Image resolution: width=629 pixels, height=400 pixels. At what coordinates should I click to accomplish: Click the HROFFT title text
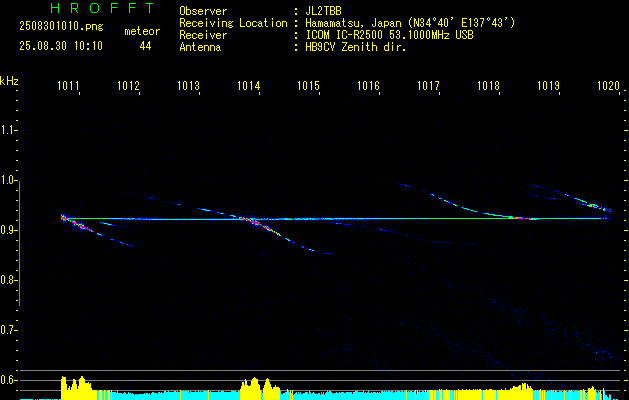[x=103, y=8]
